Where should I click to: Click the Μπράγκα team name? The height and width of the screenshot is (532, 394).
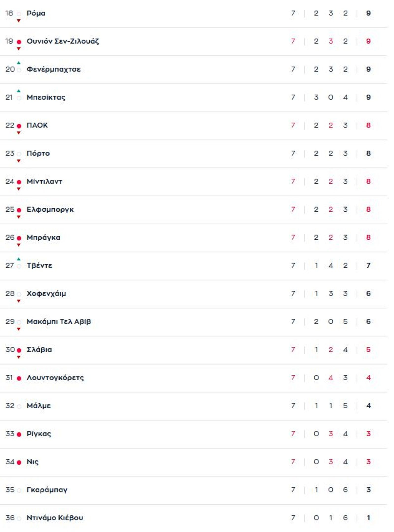pos(43,238)
